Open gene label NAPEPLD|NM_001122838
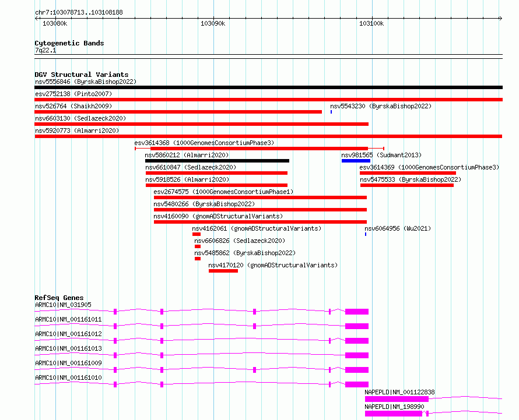 point(399,392)
